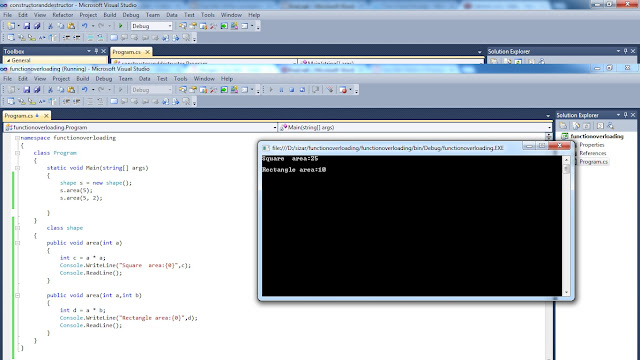Select Properties node in Solution Explorer
The image size is (640, 360).
pyautogui.click(x=592, y=145)
